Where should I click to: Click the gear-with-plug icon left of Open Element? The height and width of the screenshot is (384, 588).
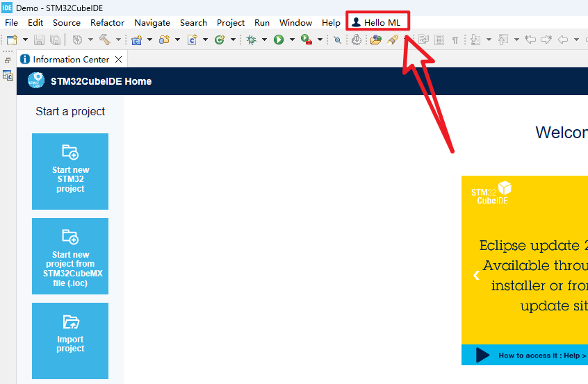pyautogui.click(x=357, y=40)
